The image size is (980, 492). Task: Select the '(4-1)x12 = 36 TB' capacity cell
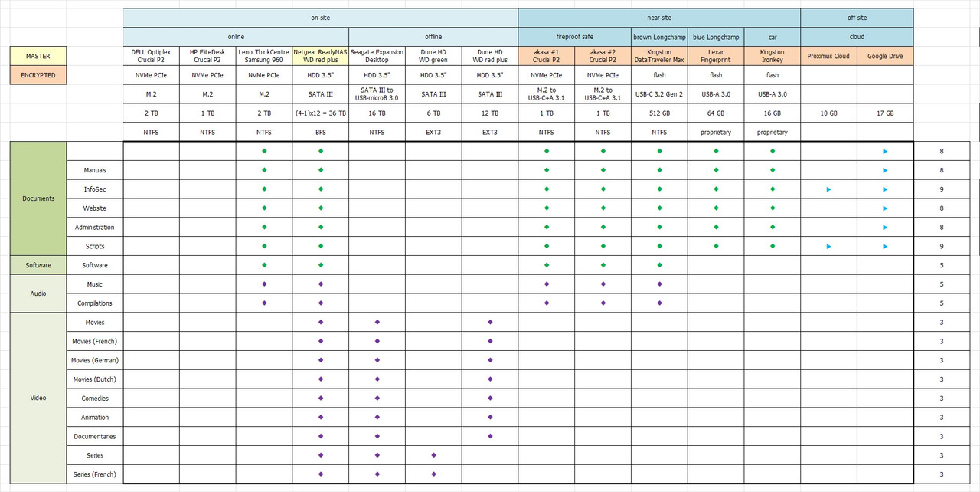(x=321, y=113)
